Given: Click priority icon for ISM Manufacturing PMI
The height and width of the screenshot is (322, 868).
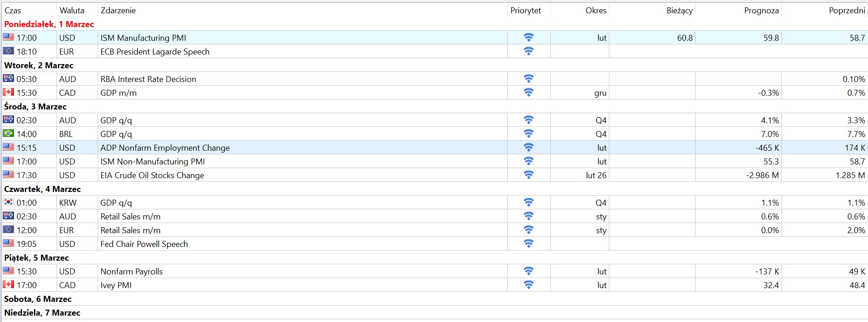Looking at the screenshot, I should pos(528,38).
